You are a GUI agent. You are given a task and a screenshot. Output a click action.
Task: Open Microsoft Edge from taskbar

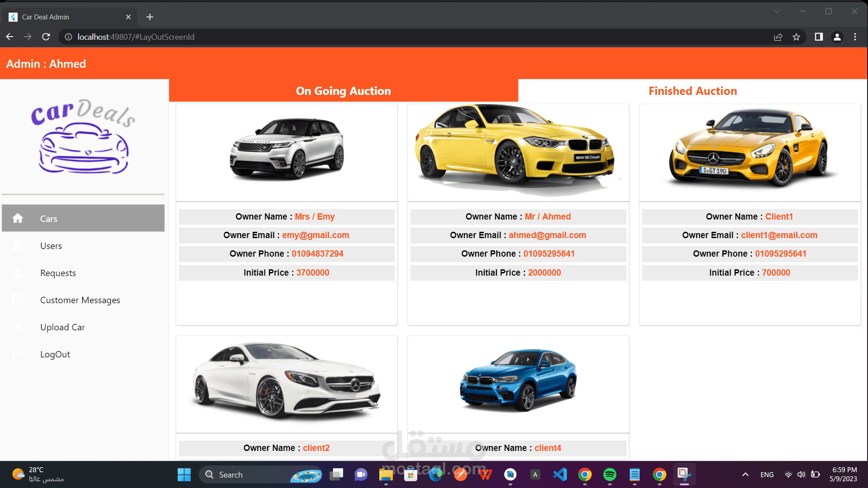click(436, 474)
